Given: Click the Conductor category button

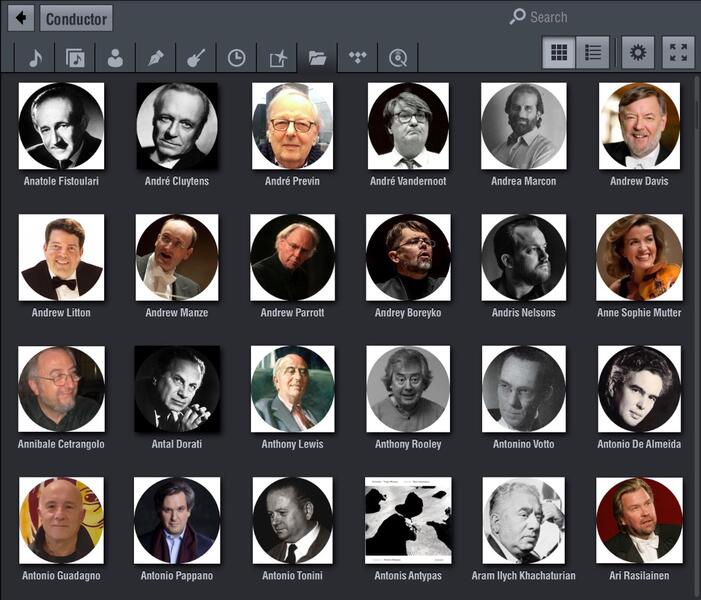Looking at the screenshot, I should 76,18.
